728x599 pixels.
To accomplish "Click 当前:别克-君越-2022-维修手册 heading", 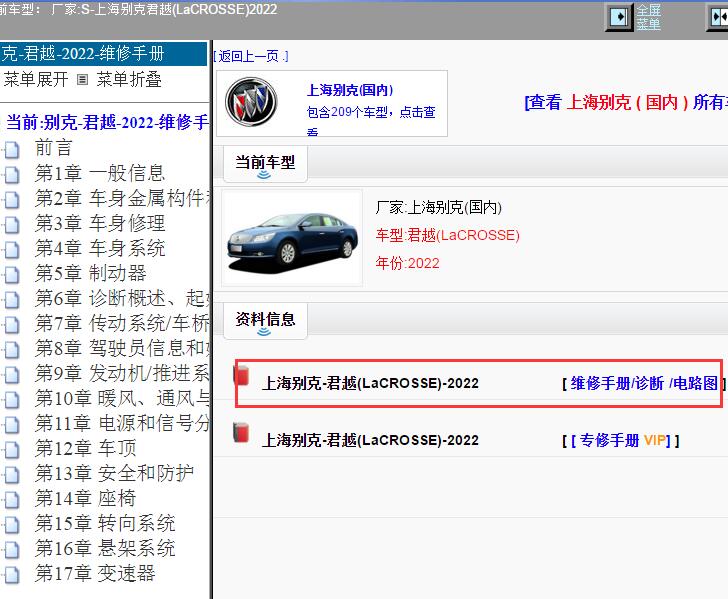I will point(107,123).
